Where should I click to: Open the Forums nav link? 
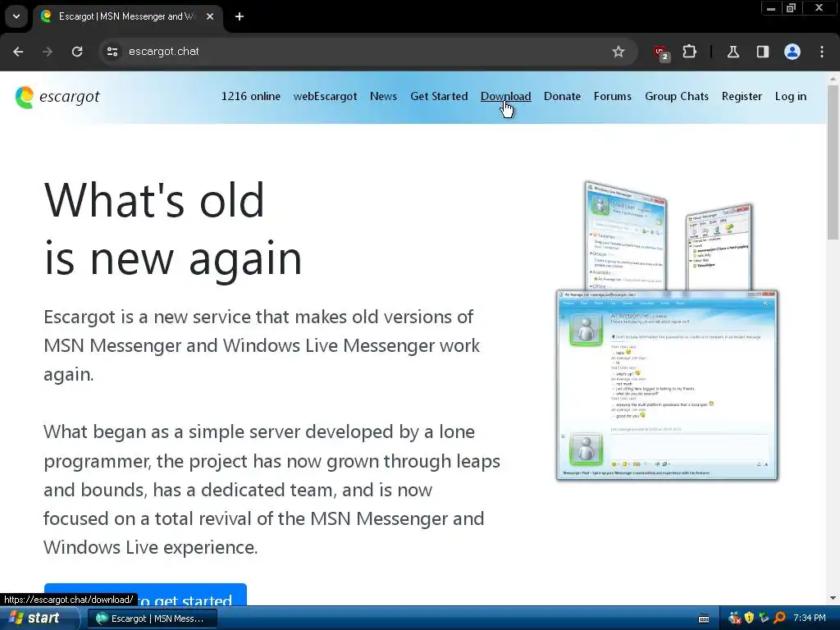point(612,97)
